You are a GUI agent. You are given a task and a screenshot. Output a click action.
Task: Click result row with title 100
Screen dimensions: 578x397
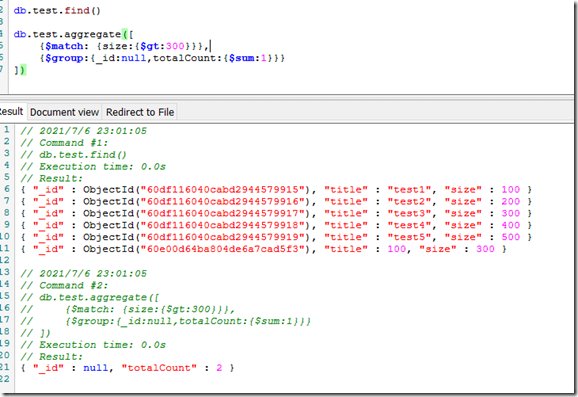click(264, 249)
